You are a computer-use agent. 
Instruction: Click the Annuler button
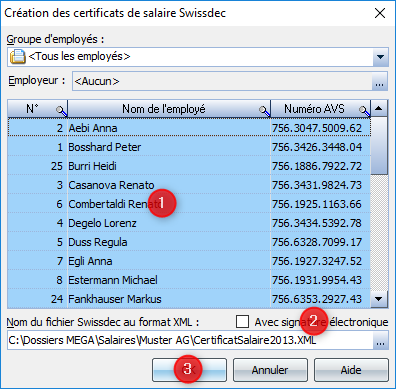pos(270,370)
